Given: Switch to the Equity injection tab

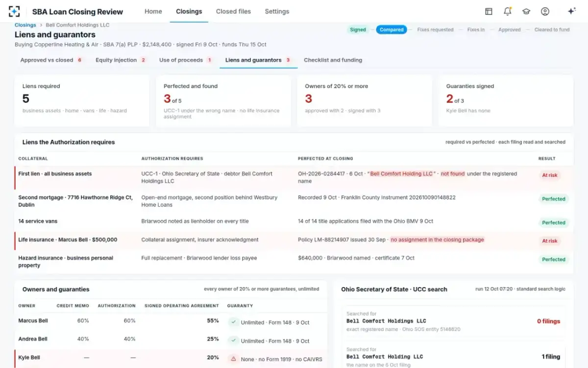Looking at the screenshot, I should coord(121,60).
